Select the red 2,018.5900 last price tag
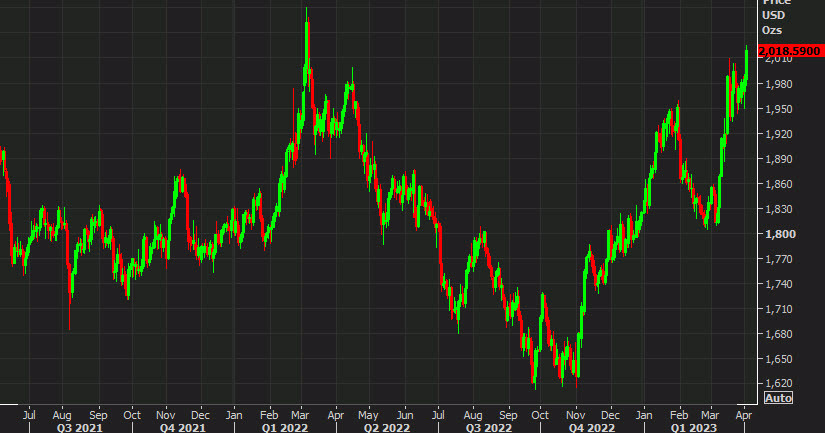The width and height of the screenshot is (825, 433). [x=790, y=51]
